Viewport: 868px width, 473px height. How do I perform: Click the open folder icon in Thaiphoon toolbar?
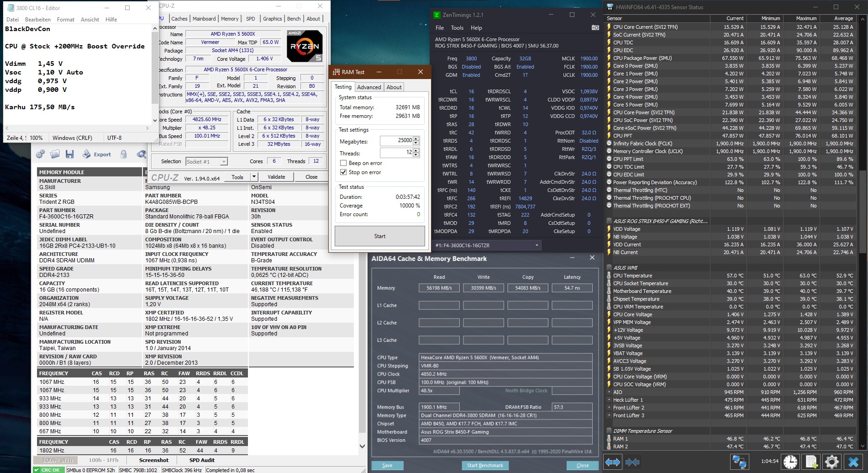point(55,154)
